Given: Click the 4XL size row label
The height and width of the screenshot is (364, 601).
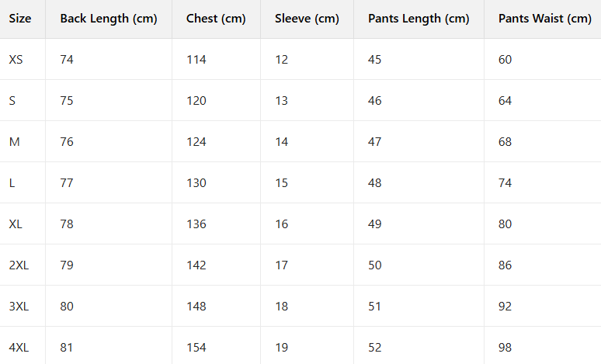Looking at the screenshot, I should (x=19, y=347).
